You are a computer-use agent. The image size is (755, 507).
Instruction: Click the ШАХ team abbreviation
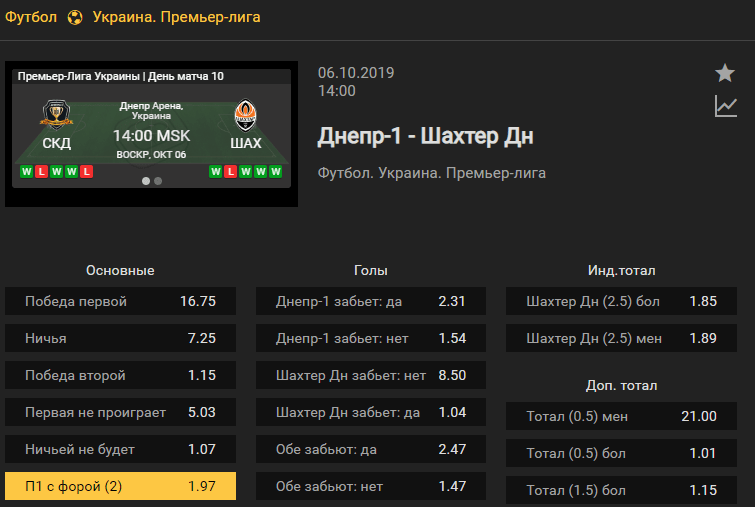[x=246, y=143]
